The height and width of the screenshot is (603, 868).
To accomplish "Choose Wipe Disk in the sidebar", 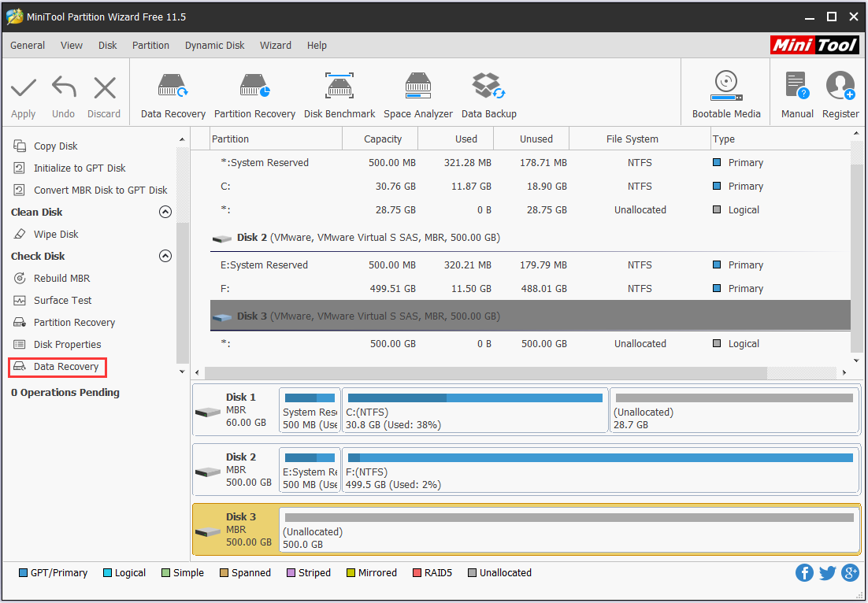I will tap(46, 234).
